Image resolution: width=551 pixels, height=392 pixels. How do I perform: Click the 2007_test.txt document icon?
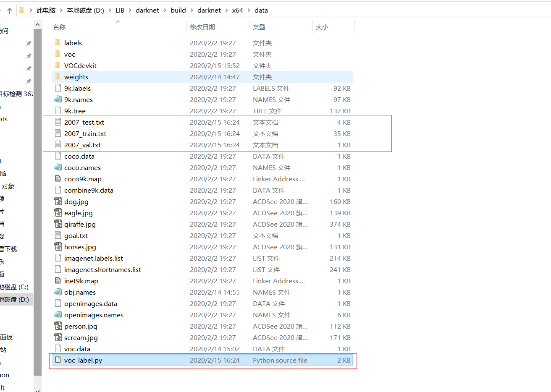click(58, 122)
